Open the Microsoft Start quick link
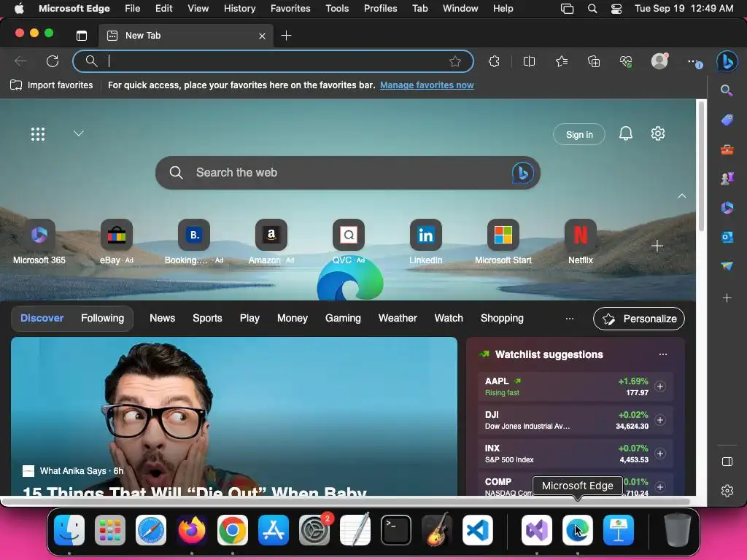Screen dimensions: 747x560 (x=503, y=241)
